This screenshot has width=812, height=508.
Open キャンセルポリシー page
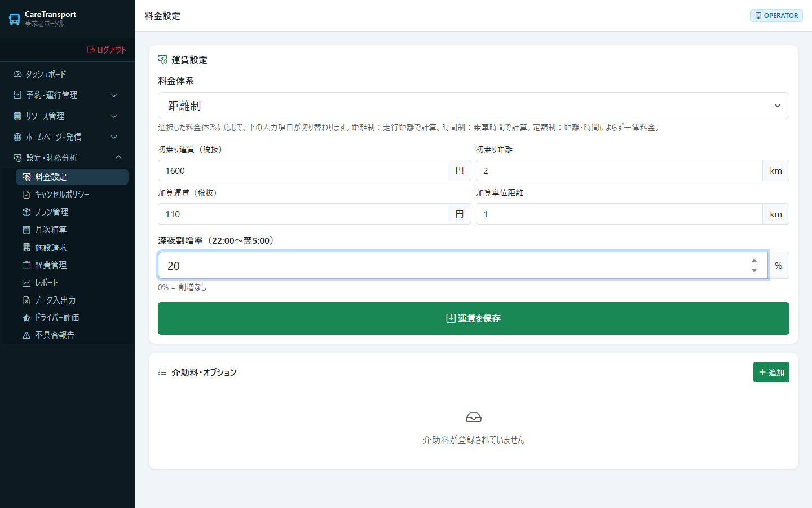click(72, 195)
